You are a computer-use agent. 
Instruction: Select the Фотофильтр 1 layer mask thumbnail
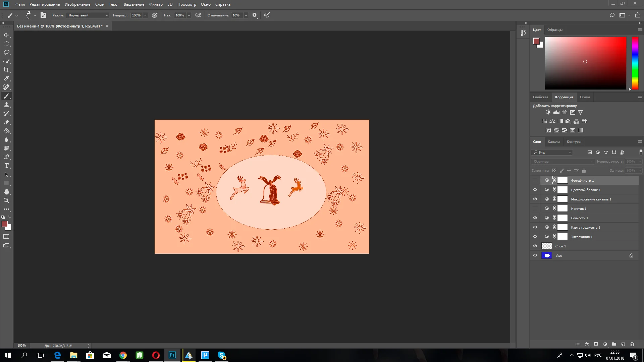pos(562,180)
